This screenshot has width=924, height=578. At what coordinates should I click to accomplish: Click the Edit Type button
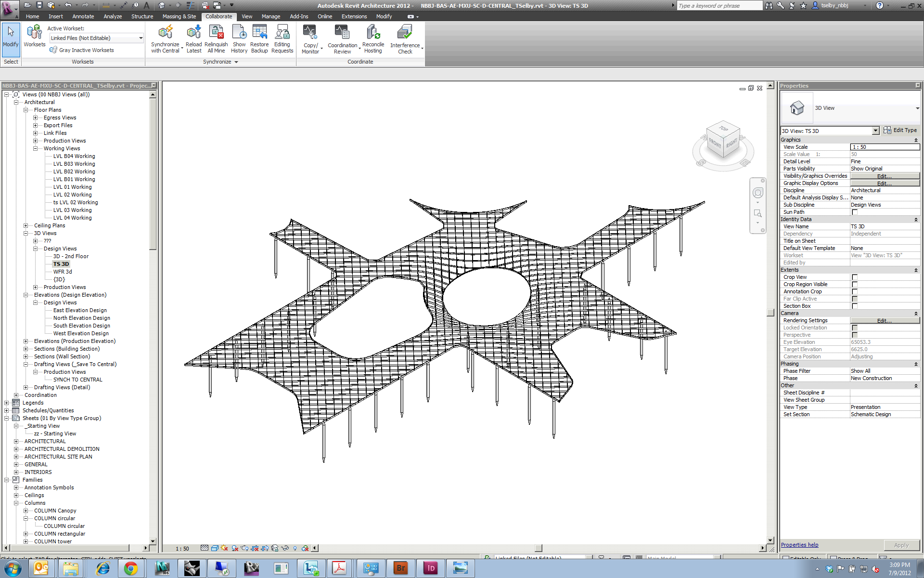[x=900, y=131]
